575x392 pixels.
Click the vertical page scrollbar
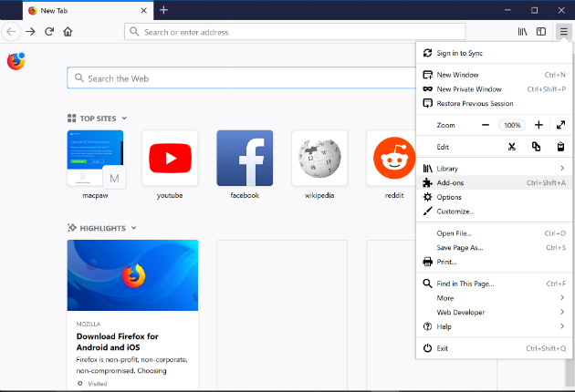pos(570,375)
